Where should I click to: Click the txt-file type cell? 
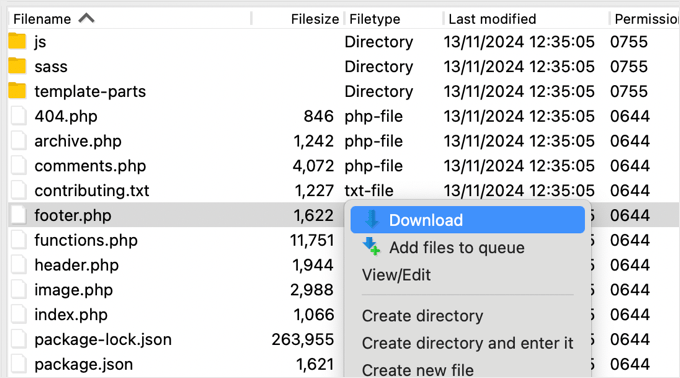click(x=369, y=190)
